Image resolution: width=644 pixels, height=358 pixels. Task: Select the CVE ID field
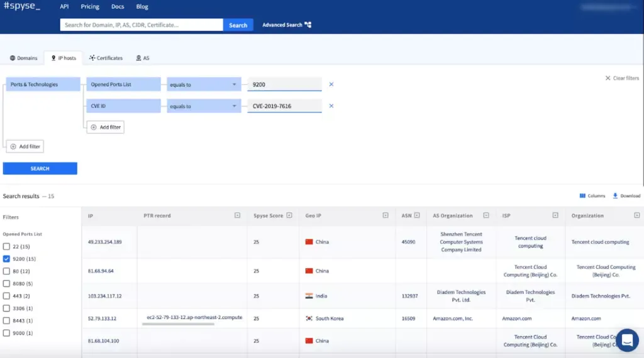click(x=124, y=106)
